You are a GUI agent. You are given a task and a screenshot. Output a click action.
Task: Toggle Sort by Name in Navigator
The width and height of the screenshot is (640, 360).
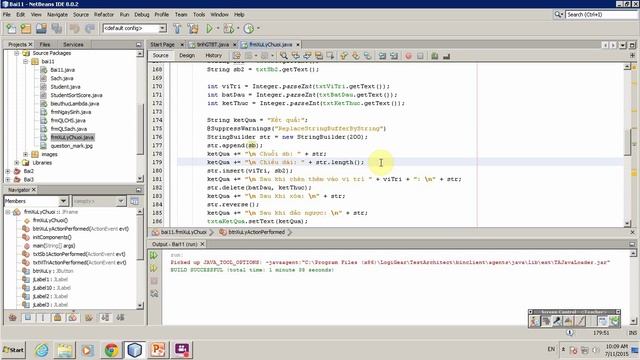click(x=105, y=318)
